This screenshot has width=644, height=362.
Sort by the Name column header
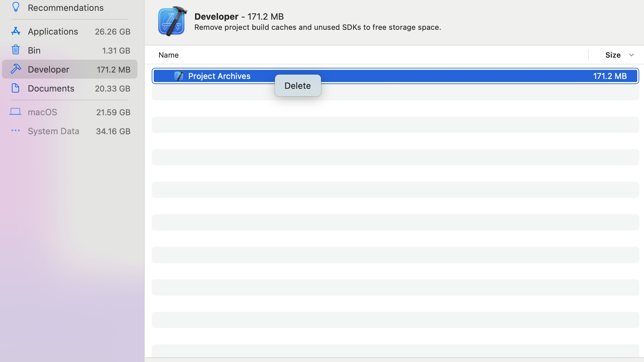[x=169, y=55]
